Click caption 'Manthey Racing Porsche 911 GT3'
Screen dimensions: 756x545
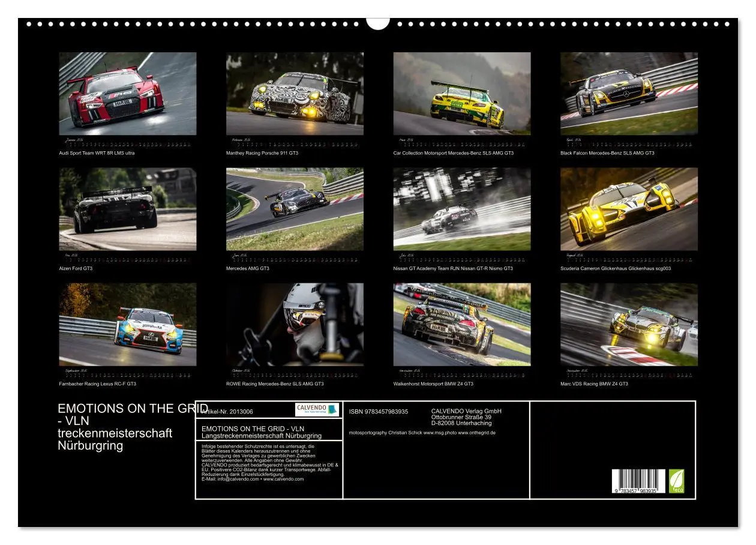[262, 153]
